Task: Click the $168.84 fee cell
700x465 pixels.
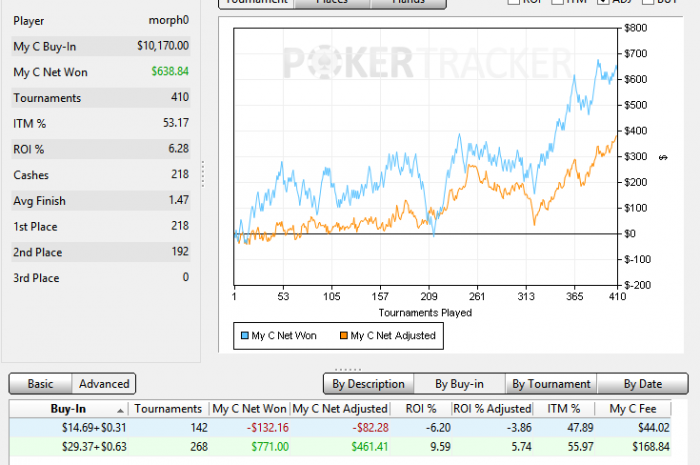Action: pyautogui.click(x=651, y=447)
